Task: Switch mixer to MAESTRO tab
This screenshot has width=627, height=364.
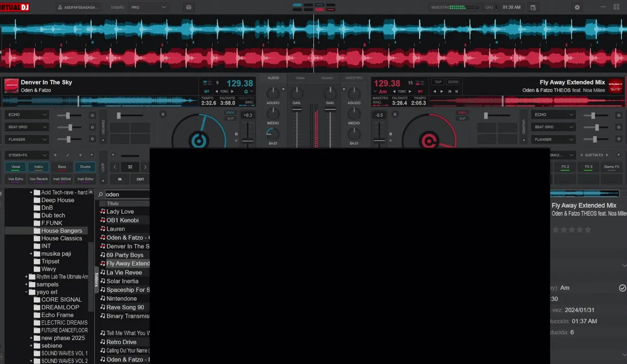Action: tap(354, 78)
